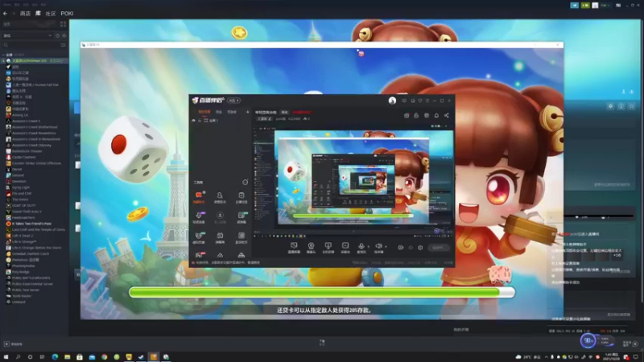
Task: Open the 商店 tab in Steam
Action: pos(25,14)
